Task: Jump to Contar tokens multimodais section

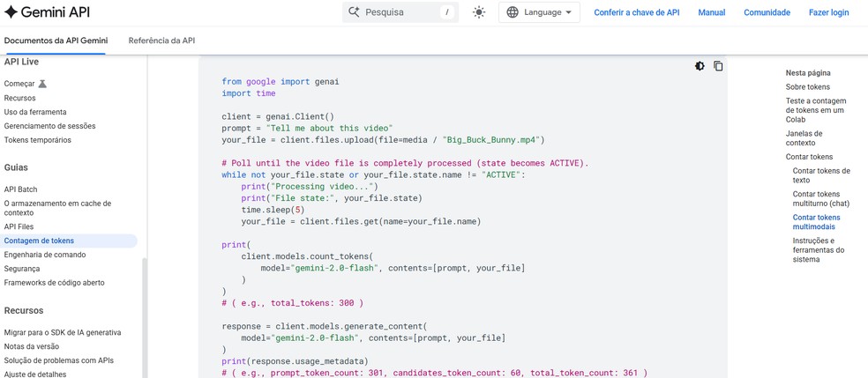Action: (x=816, y=222)
